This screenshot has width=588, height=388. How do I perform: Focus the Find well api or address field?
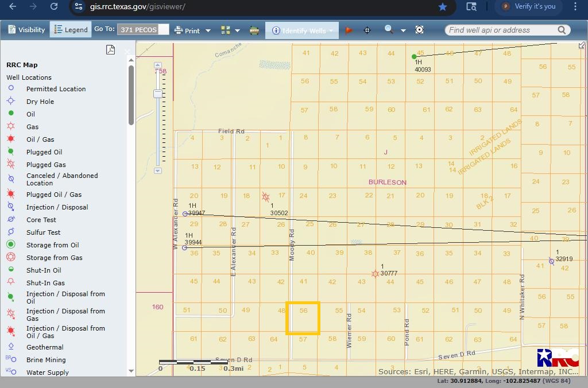(502, 30)
